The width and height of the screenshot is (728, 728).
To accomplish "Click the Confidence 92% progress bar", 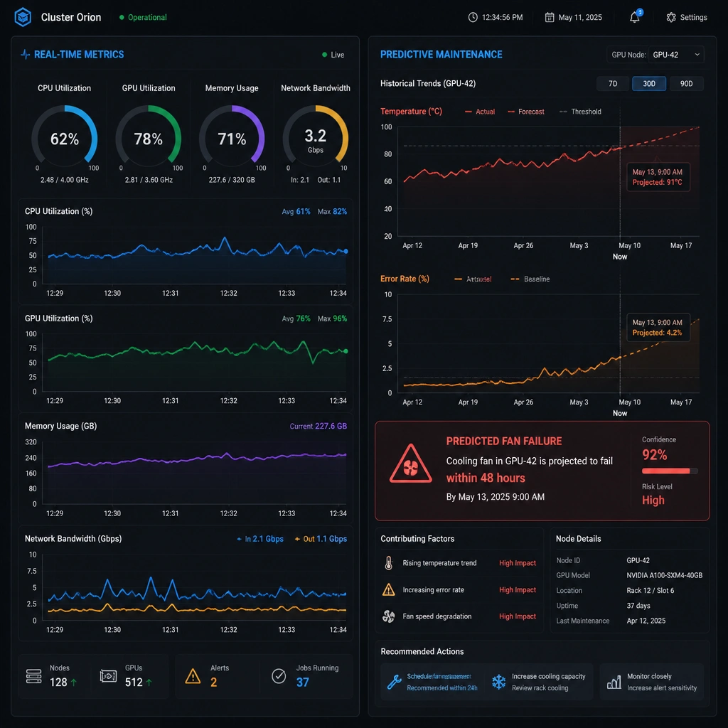I will click(x=670, y=471).
